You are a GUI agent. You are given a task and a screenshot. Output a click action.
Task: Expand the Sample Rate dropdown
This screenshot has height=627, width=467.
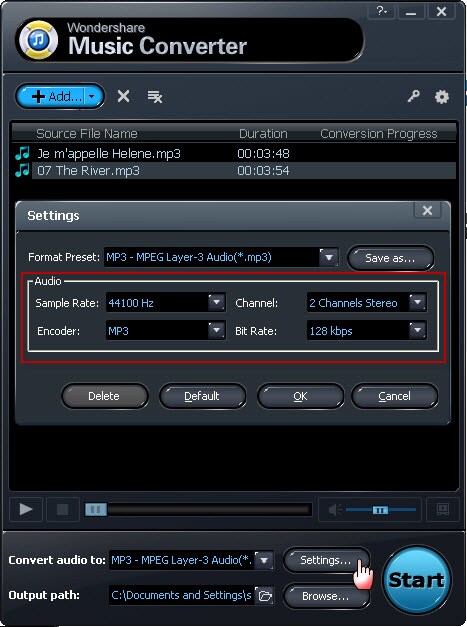[x=216, y=302]
